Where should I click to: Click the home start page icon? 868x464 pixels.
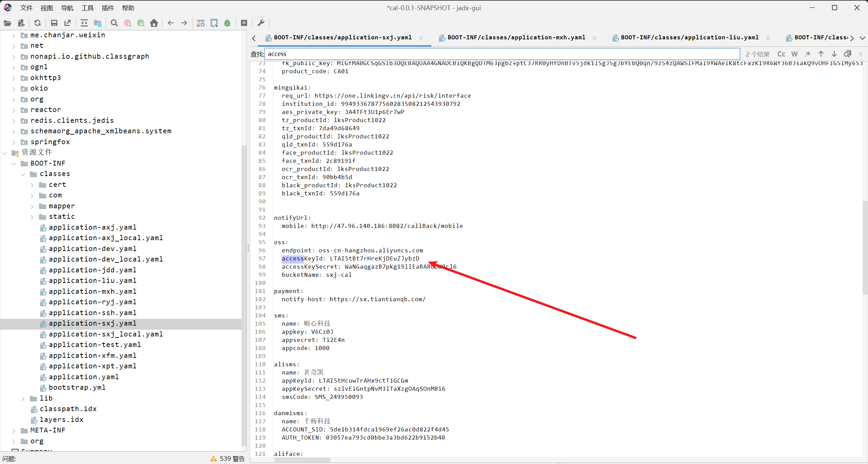coord(154,23)
